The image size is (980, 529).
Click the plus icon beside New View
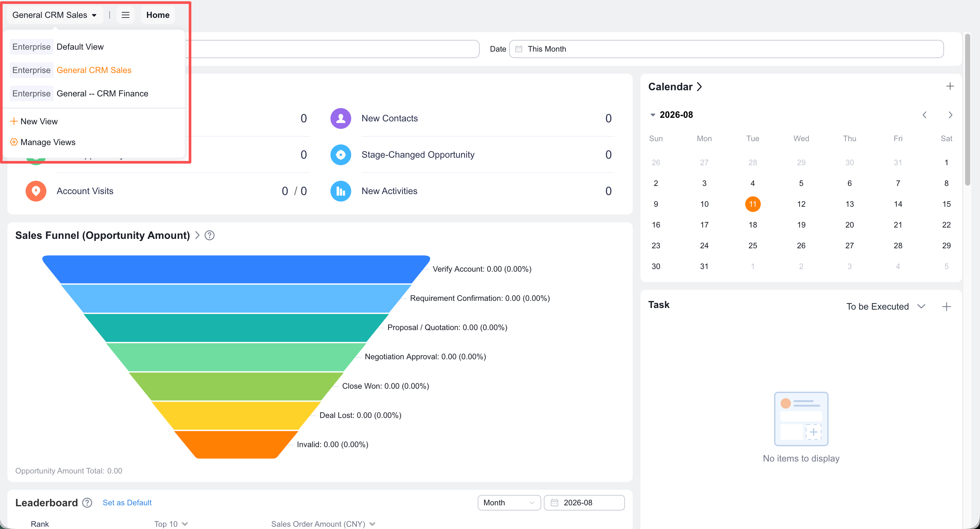[14, 121]
